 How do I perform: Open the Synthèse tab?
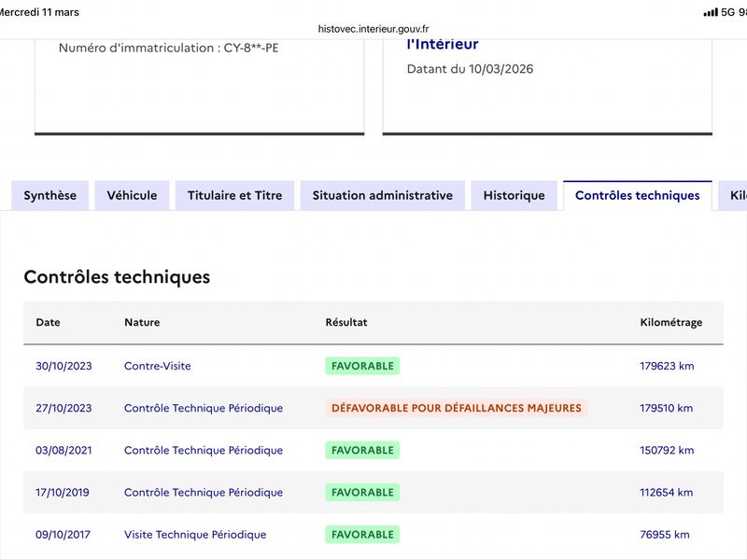50,195
